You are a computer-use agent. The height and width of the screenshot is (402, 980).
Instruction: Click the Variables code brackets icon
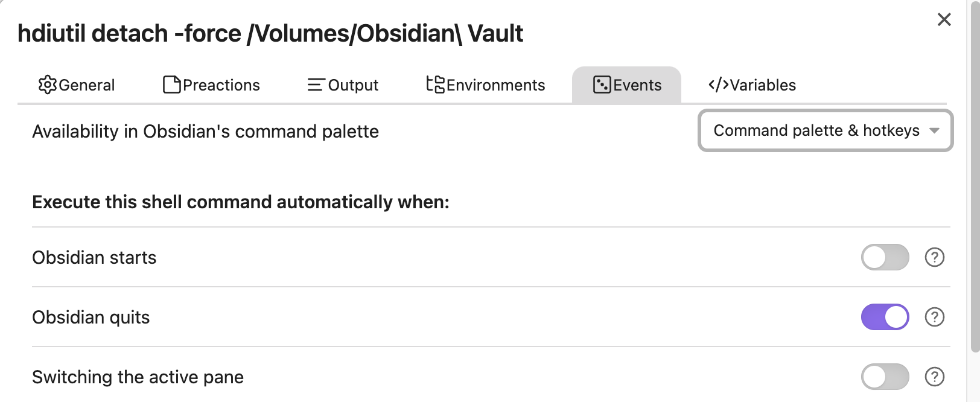pyautogui.click(x=718, y=85)
